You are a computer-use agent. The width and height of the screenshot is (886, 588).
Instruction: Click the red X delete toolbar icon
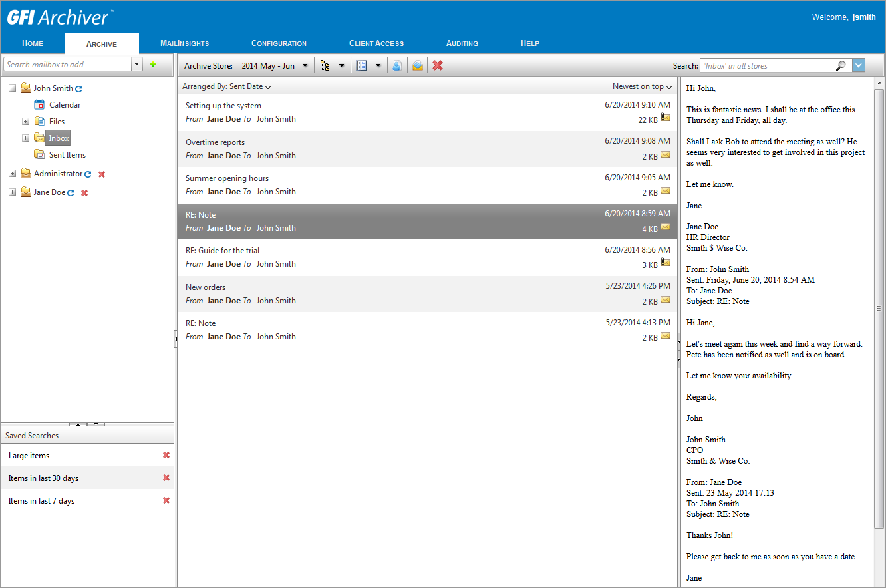tap(438, 65)
